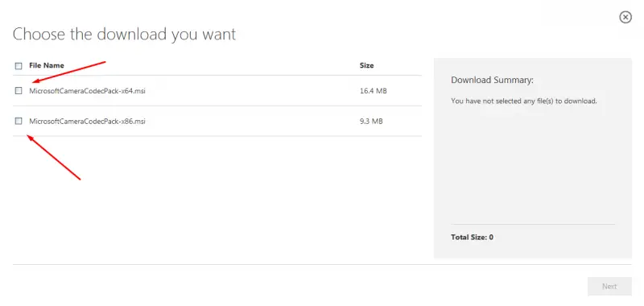
Task: Click the 'You have not selected any file(s)' message
Action: tap(524, 101)
